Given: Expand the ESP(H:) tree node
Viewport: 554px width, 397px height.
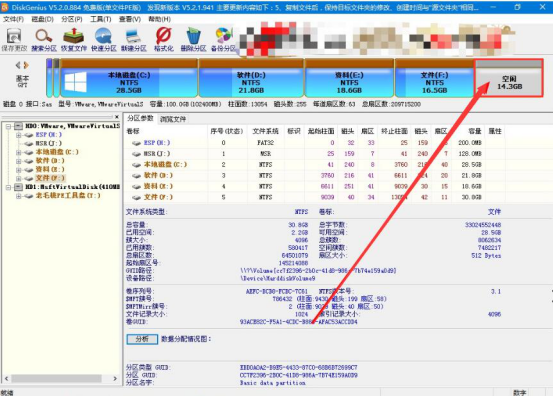Looking at the screenshot, I should click(18, 135).
